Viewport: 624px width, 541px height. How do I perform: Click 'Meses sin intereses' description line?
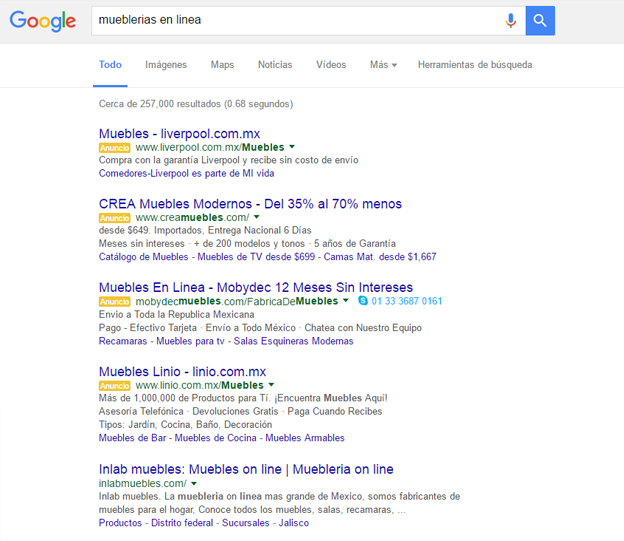(x=247, y=243)
